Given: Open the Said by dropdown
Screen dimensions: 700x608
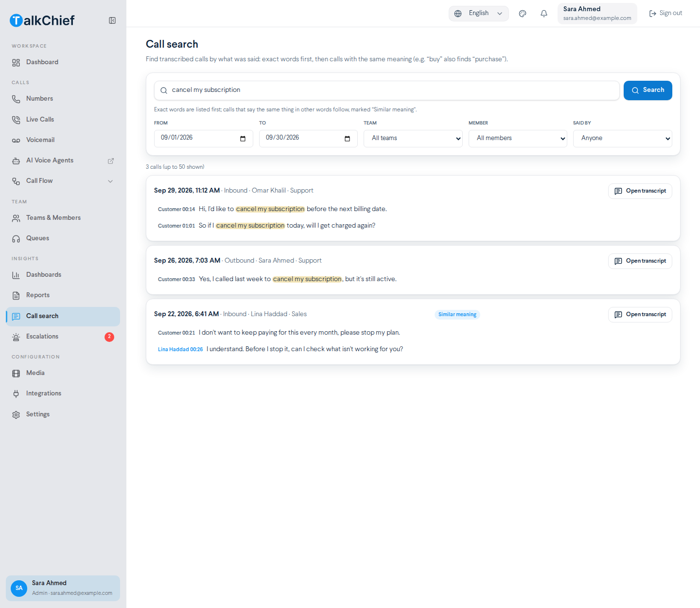Looking at the screenshot, I should 623,139.
